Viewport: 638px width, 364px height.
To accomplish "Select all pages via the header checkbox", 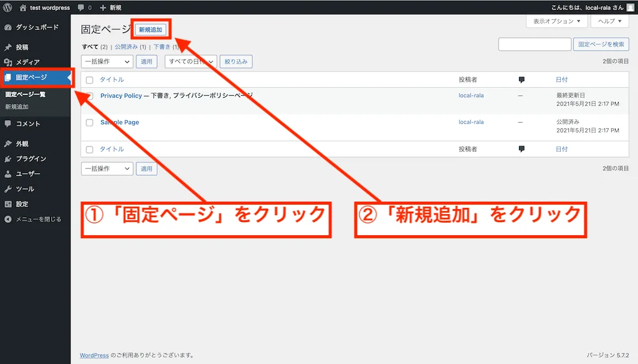I will [x=90, y=80].
